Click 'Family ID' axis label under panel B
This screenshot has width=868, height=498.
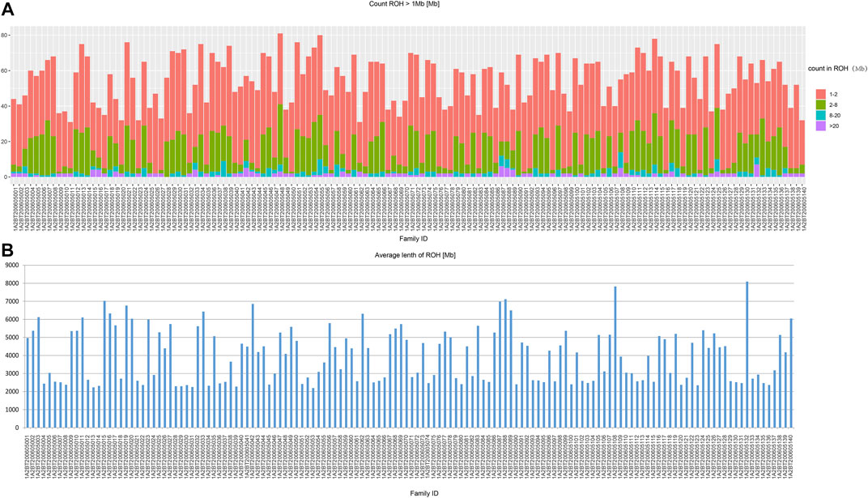424,493
